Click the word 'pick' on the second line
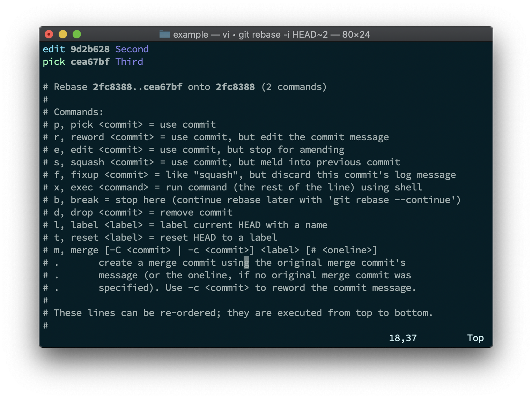Screen dimensions: 532x399 [x=54, y=62]
